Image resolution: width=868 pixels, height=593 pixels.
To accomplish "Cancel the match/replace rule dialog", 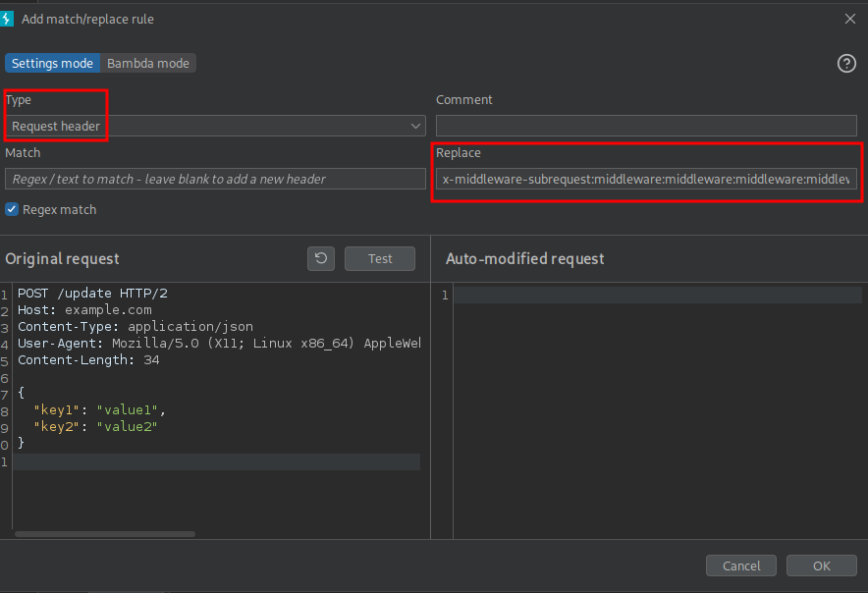I will (x=740, y=566).
